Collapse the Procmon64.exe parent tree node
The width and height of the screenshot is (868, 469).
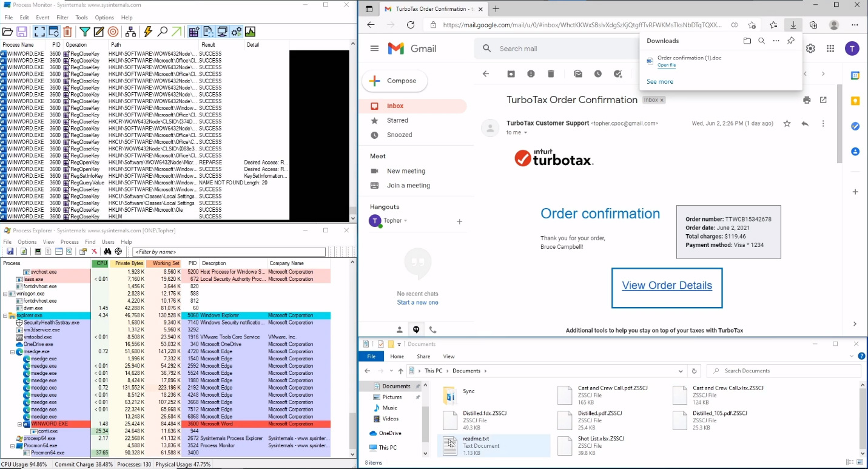coord(12,445)
